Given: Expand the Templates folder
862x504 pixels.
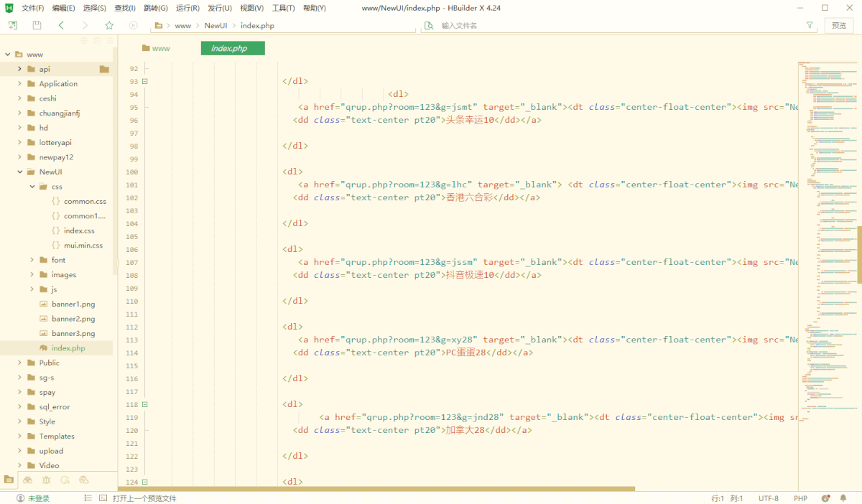Looking at the screenshot, I should 20,437.
